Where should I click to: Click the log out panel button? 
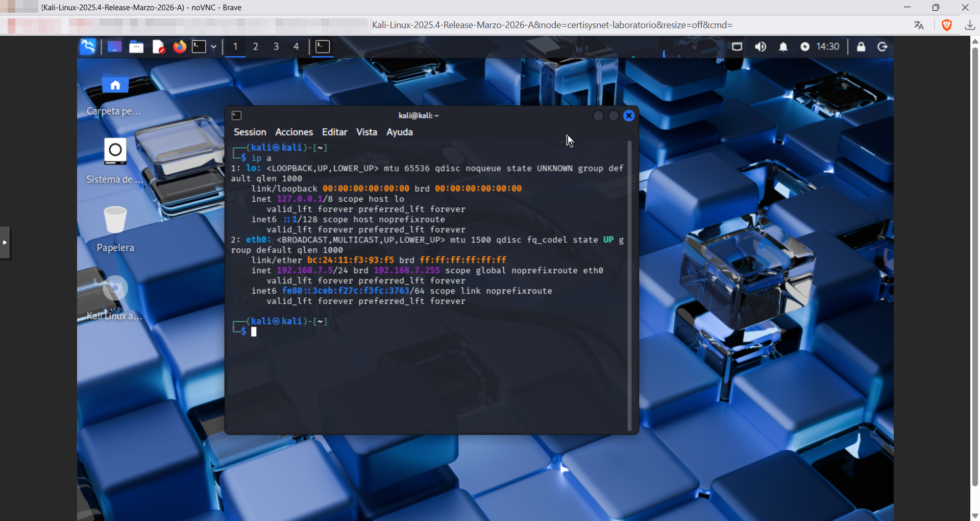pyautogui.click(x=883, y=46)
